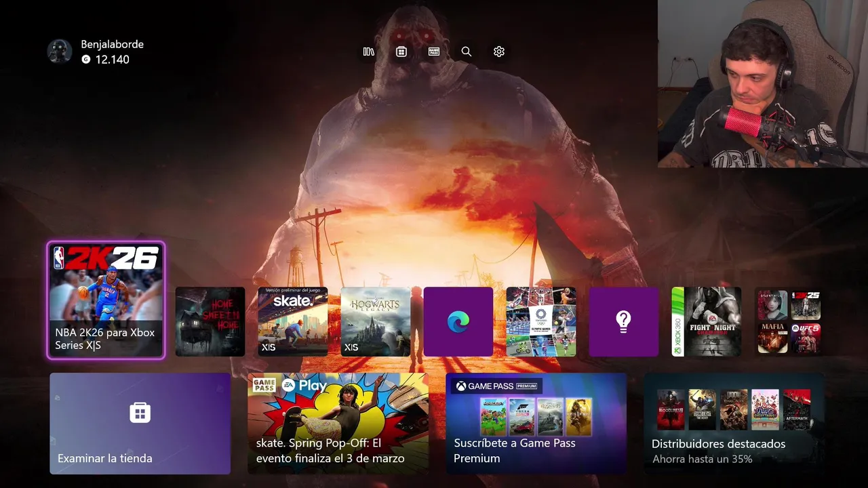Click the store bag icon in Examinar la tienda
This screenshot has width=868, height=488.
(x=140, y=412)
